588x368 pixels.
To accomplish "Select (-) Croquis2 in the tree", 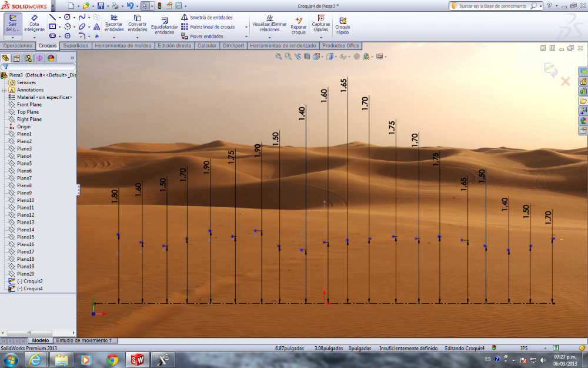I will click(30, 281).
